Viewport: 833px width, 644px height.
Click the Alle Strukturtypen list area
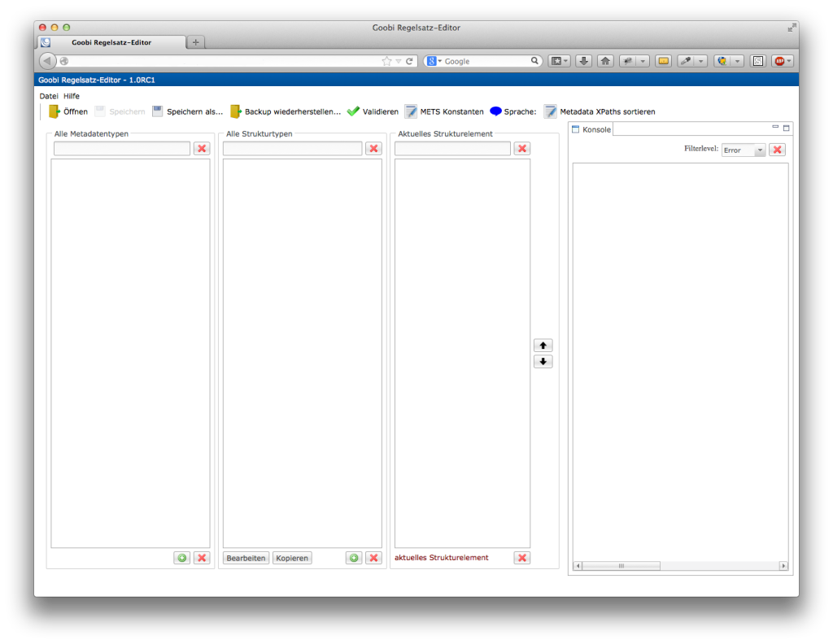(303, 353)
